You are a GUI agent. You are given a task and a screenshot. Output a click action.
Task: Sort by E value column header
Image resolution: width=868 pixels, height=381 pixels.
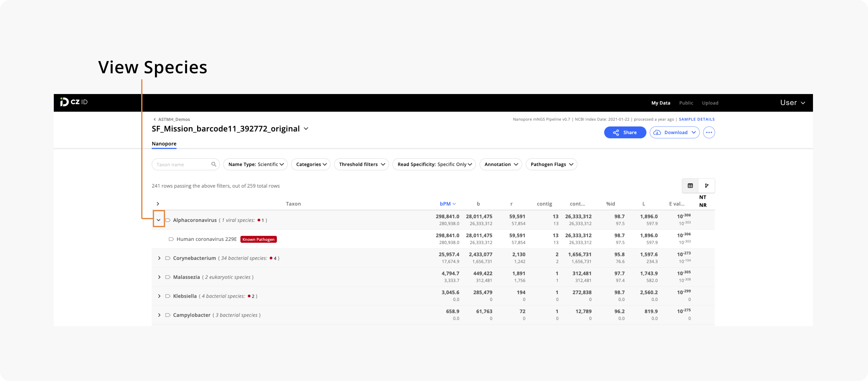pyautogui.click(x=677, y=204)
